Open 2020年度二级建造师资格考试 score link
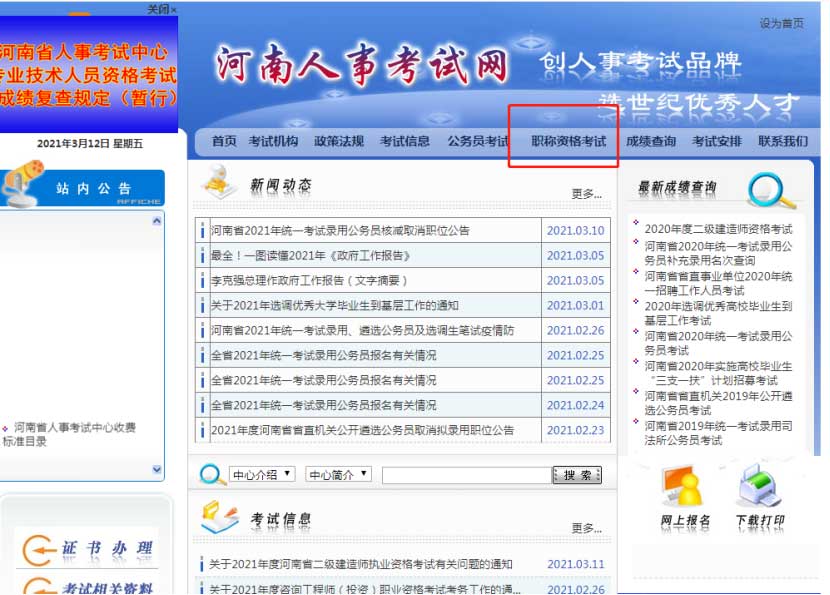This screenshot has height=595, width=830. pos(718,230)
